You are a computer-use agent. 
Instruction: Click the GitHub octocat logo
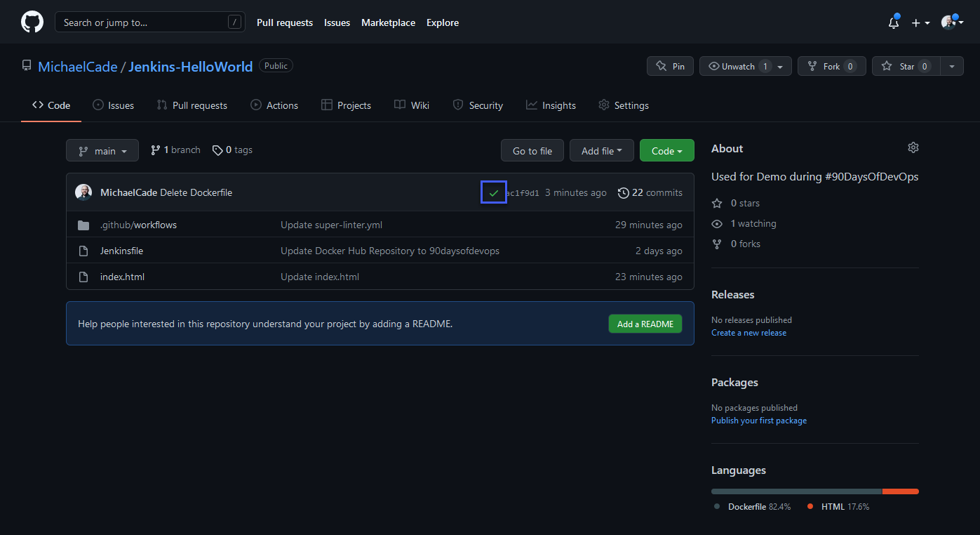tap(32, 22)
